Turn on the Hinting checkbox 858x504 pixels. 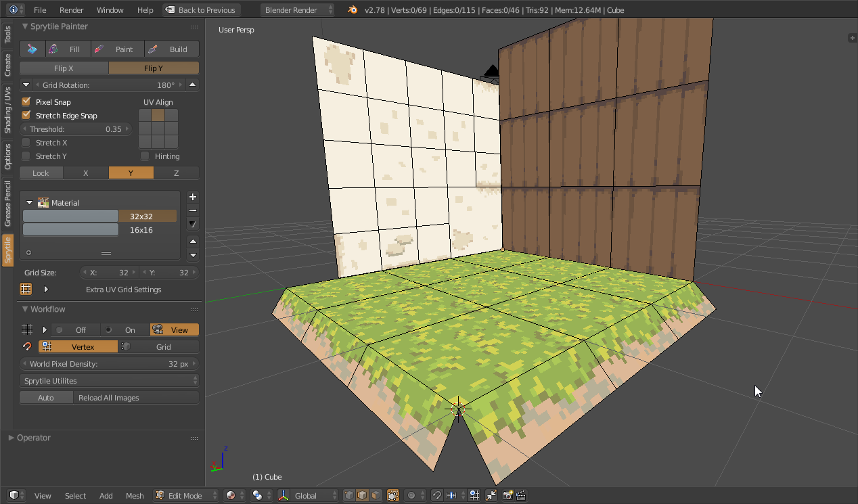pos(145,156)
